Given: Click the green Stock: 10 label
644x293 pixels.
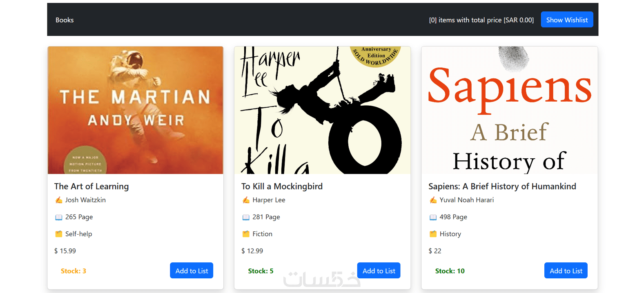Looking at the screenshot, I should click(450, 271).
